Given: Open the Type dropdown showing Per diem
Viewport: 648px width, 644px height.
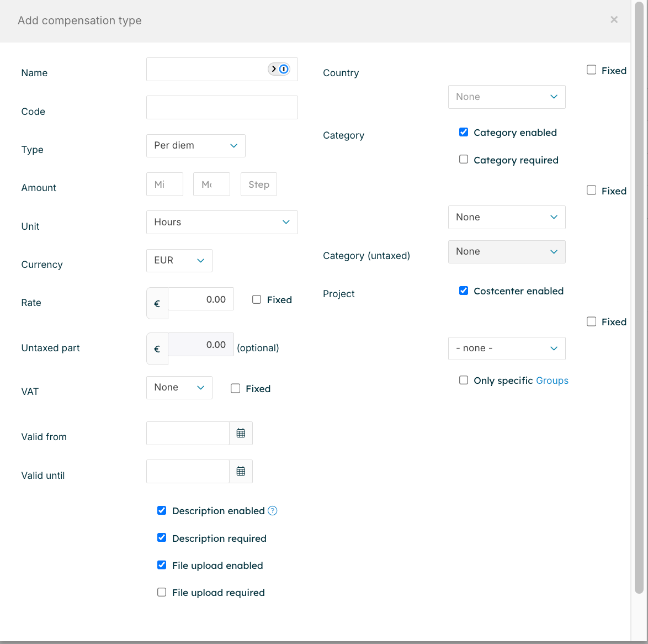Looking at the screenshot, I should (196, 146).
